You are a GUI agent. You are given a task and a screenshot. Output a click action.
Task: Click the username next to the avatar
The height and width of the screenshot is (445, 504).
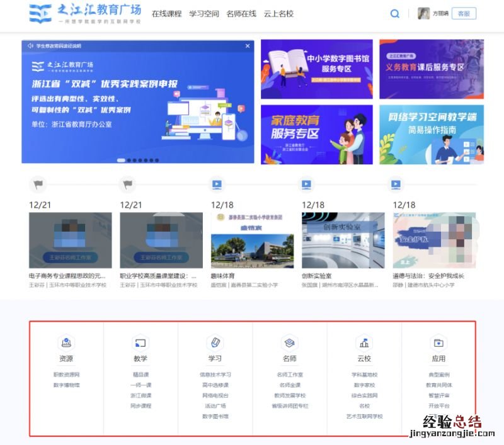(x=440, y=13)
